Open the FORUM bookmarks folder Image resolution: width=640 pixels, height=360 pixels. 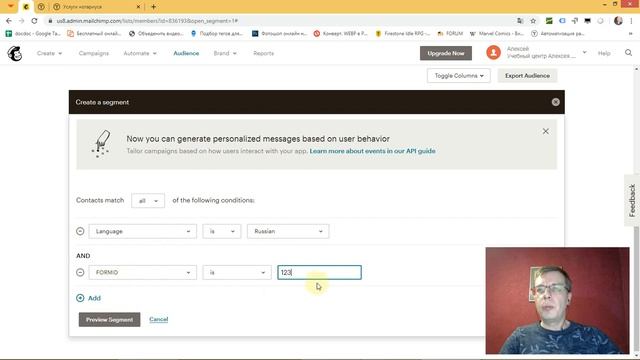(450, 33)
